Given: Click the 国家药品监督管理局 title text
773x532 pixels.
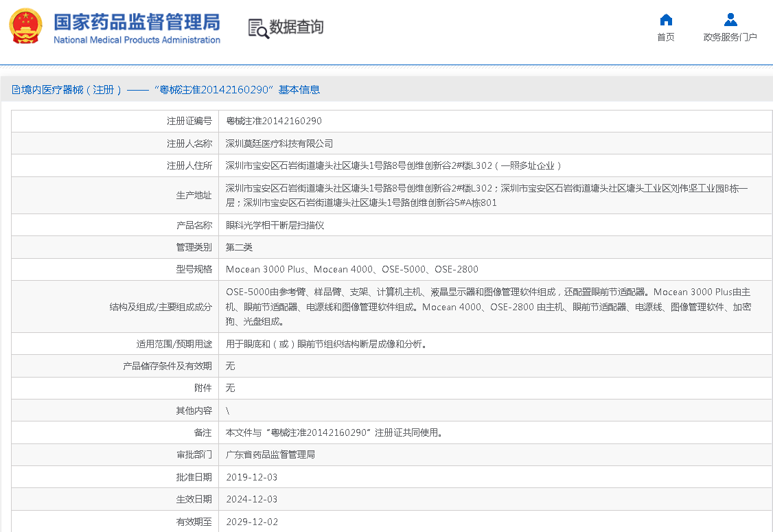Looking at the screenshot, I should click(x=137, y=21).
